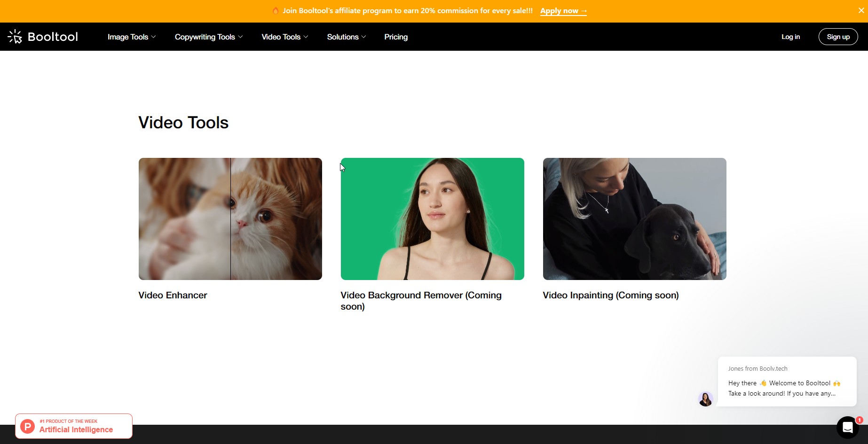Click Video Background Remover (Coming soon) title
The image size is (868, 444).
point(421,301)
